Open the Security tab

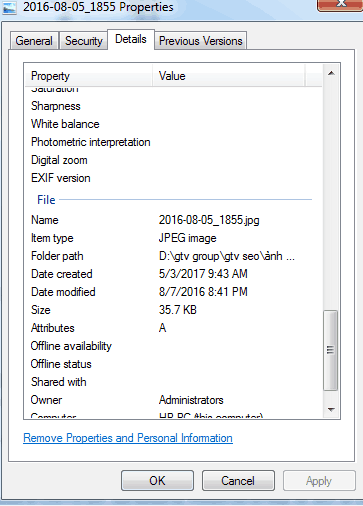(x=83, y=41)
